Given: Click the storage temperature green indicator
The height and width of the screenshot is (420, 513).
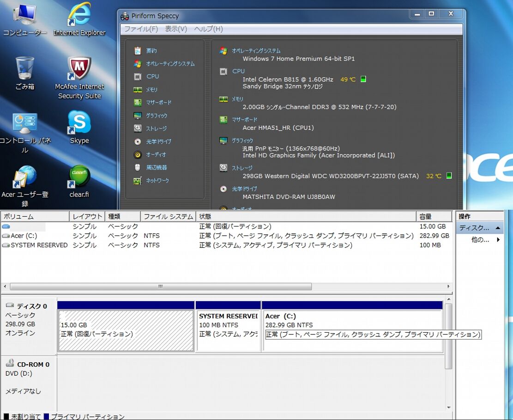Looking at the screenshot, I should (x=449, y=176).
